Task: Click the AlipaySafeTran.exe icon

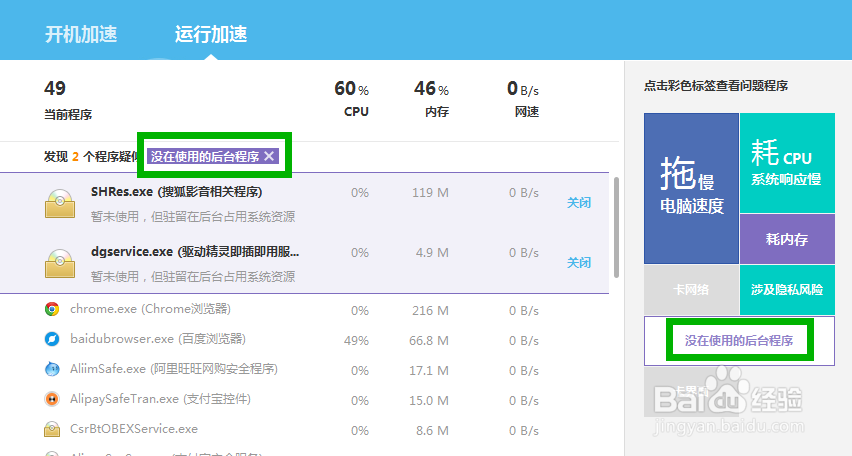Action: tap(52, 399)
